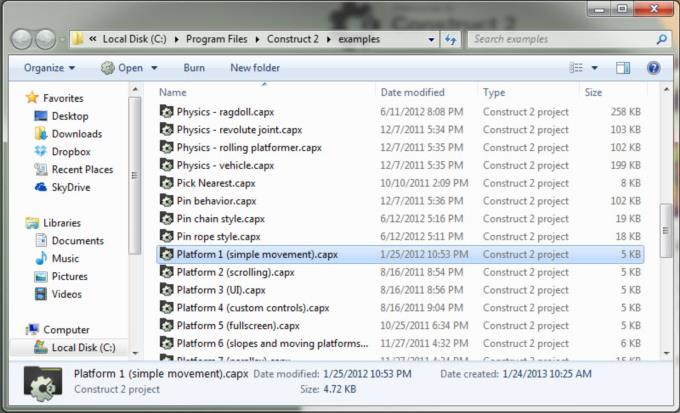
Task: Select Platform 4 (custom controls).capx
Action: point(253,308)
